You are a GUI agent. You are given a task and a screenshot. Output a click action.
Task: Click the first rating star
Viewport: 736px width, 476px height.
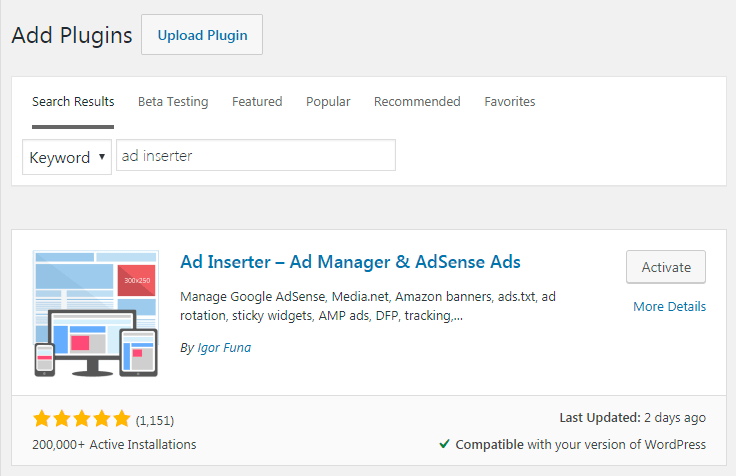[x=42, y=419]
